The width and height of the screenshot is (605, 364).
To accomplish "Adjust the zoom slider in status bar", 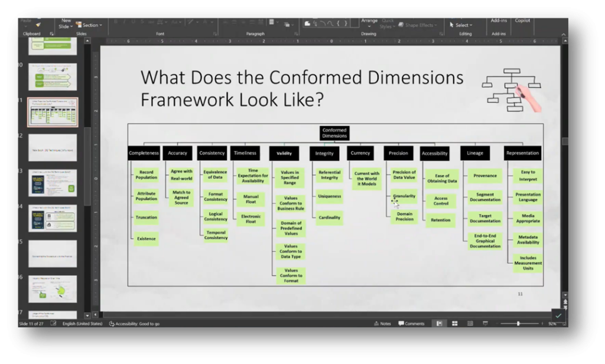I will [518, 323].
